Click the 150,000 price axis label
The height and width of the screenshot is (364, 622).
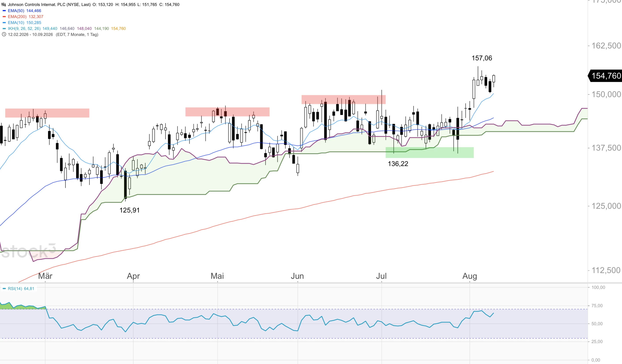[x=606, y=94]
